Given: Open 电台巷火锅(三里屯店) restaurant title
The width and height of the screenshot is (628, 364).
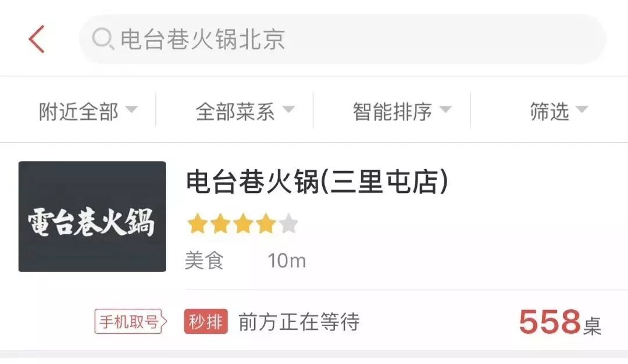Looking at the screenshot, I should 317,181.
